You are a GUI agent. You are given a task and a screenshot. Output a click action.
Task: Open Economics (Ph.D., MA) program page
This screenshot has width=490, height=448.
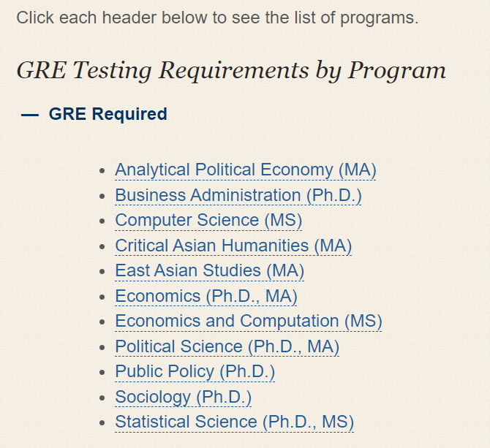(206, 296)
